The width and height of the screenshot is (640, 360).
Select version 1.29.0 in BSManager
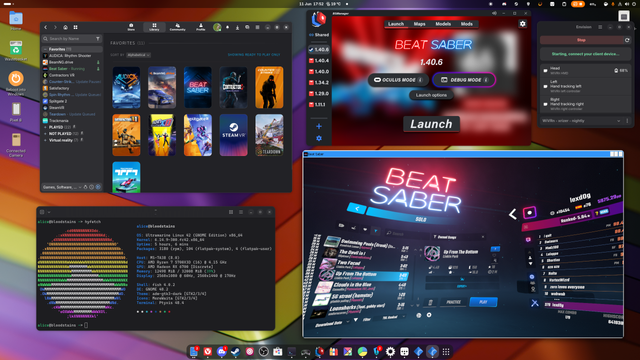tap(319, 93)
